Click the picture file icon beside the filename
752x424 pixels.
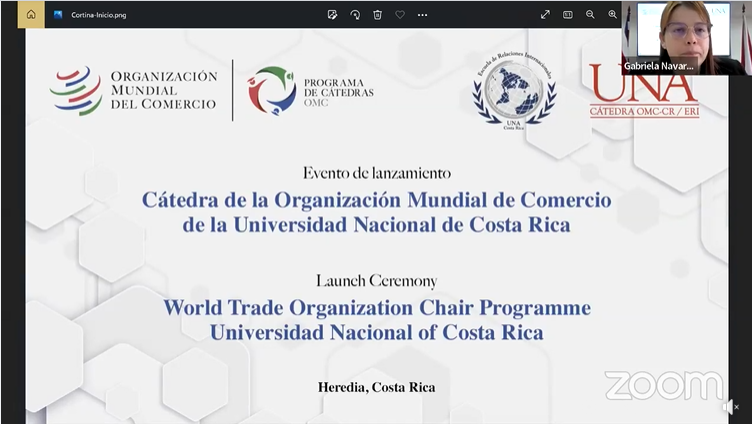pos(58,14)
